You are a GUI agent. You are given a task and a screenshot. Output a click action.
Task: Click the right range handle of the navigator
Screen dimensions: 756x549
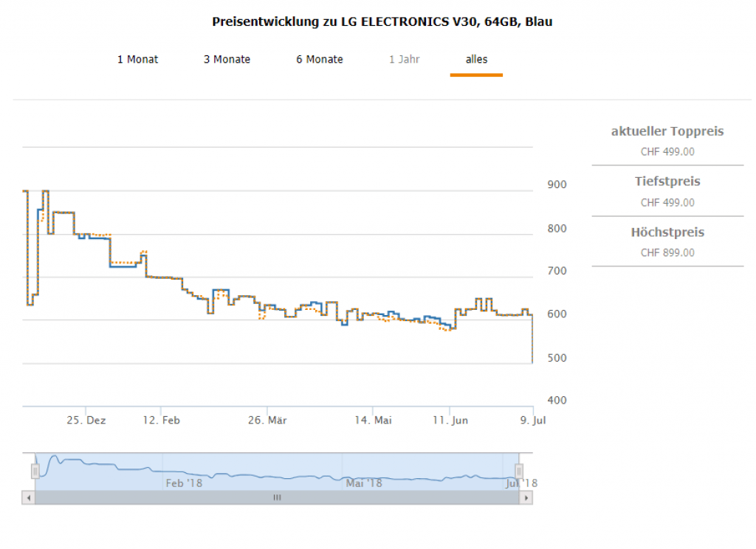click(x=519, y=471)
